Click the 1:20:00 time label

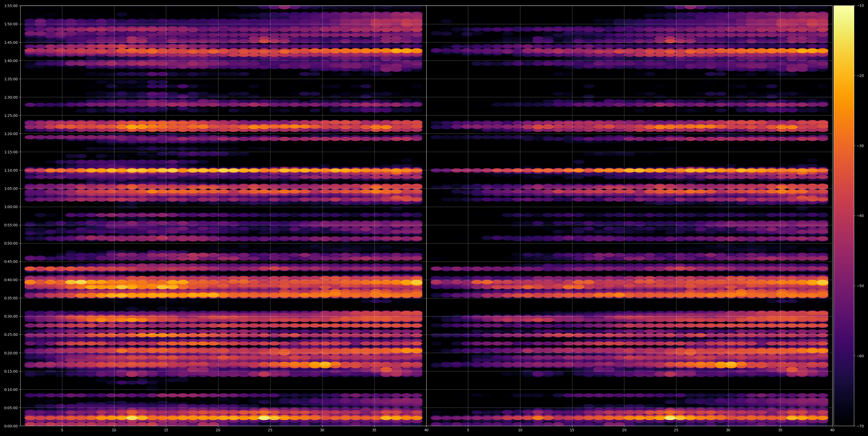11,134
